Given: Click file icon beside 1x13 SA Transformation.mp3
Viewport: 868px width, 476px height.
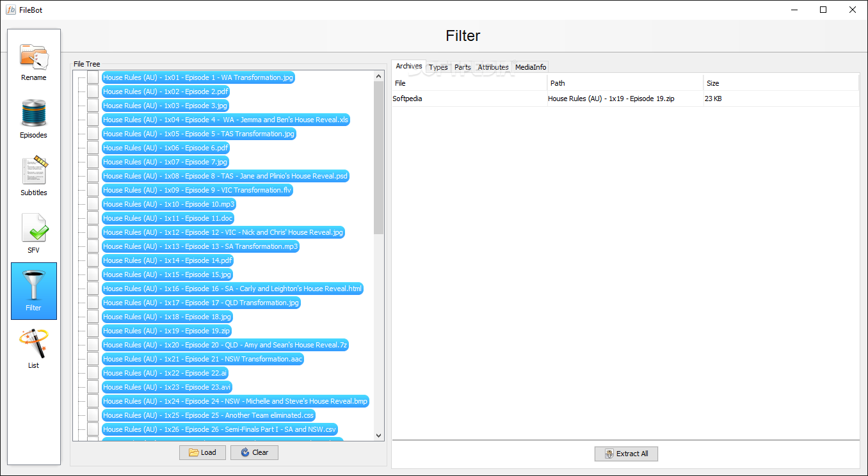Looking at the screenshot, I should click(x=93, y=246).
